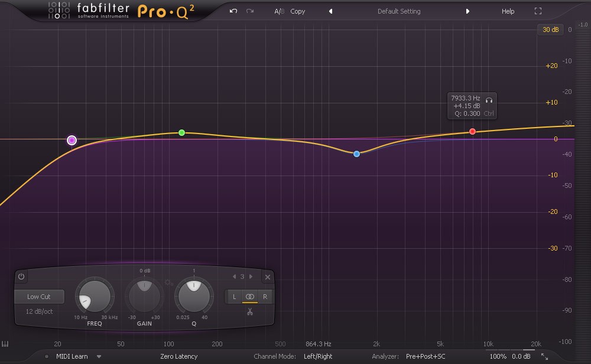The image size is (591, 364).
Task: Toggle the piano keyboard display icon
Action: pyautogui.click(x=5, y=344)
